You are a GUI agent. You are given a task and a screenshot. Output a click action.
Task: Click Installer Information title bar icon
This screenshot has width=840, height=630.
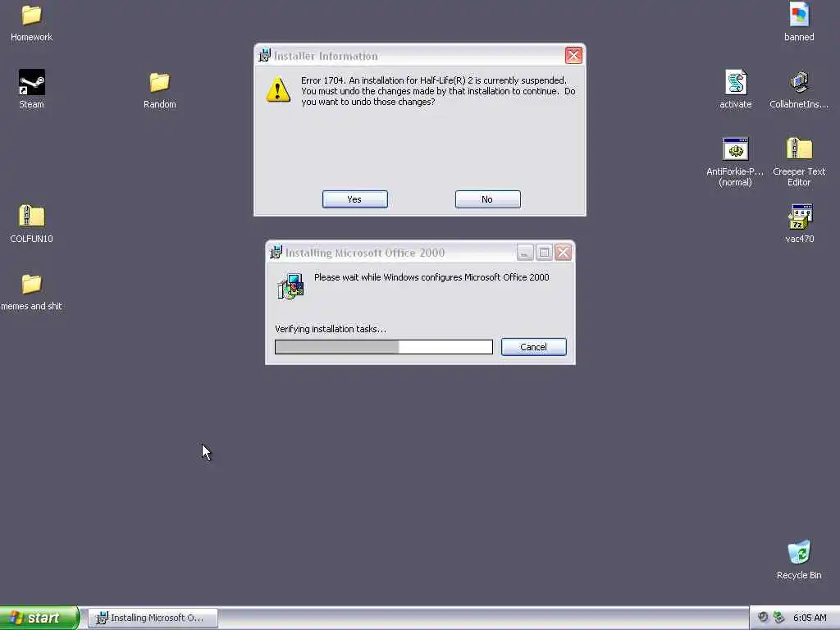point(265,55)
